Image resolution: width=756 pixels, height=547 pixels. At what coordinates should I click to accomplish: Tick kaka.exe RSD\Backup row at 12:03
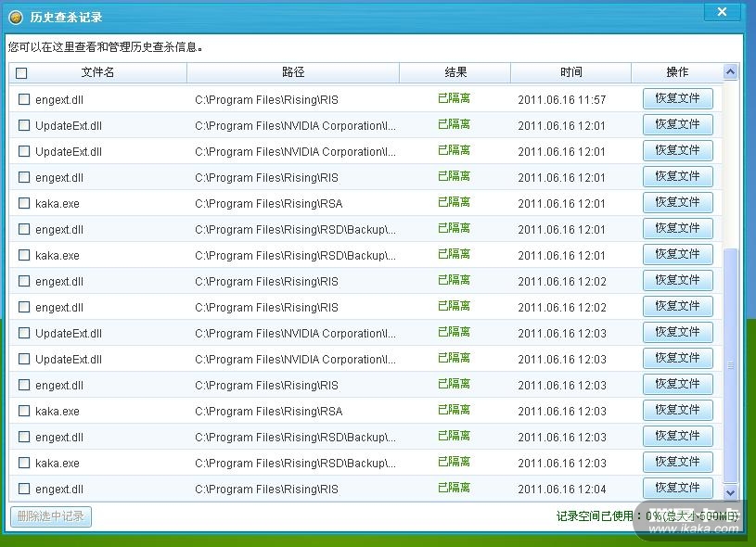[x=23, y=463]
